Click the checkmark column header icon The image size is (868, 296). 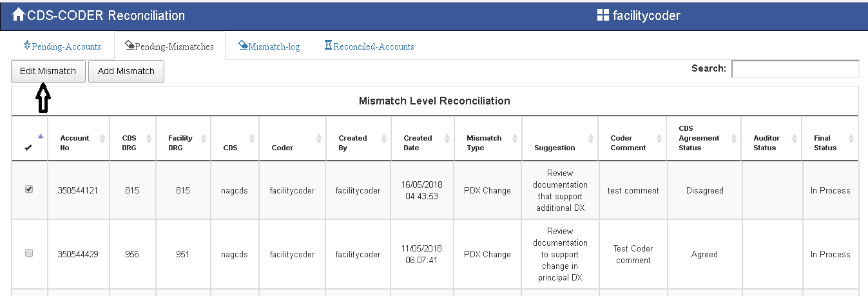point(28,148)
